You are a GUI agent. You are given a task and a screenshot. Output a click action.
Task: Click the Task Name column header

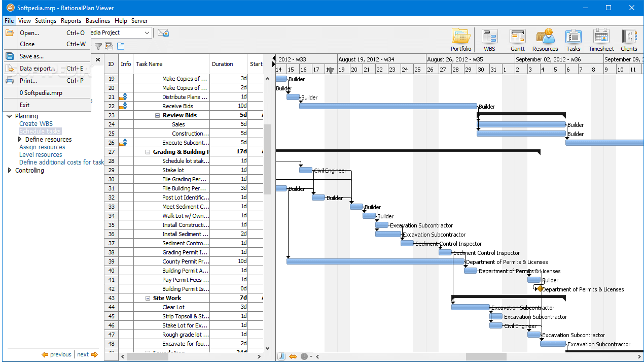(171, 64)
